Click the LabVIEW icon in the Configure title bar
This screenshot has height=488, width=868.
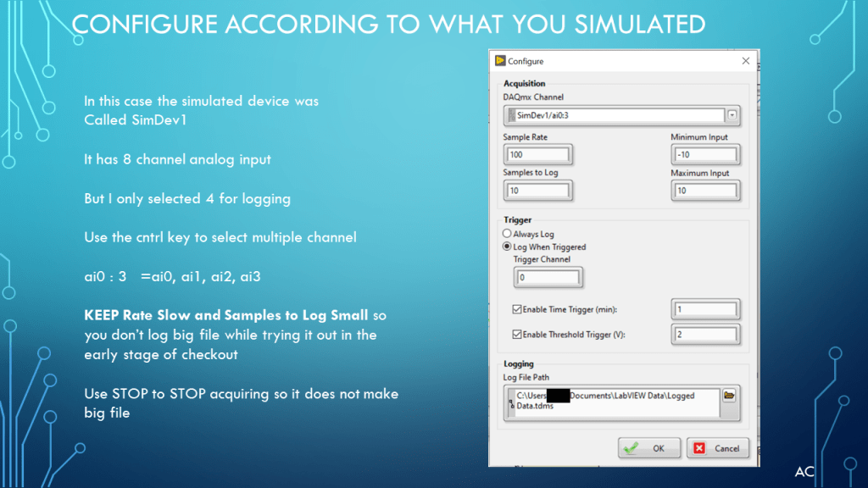(x=500, y=61)
